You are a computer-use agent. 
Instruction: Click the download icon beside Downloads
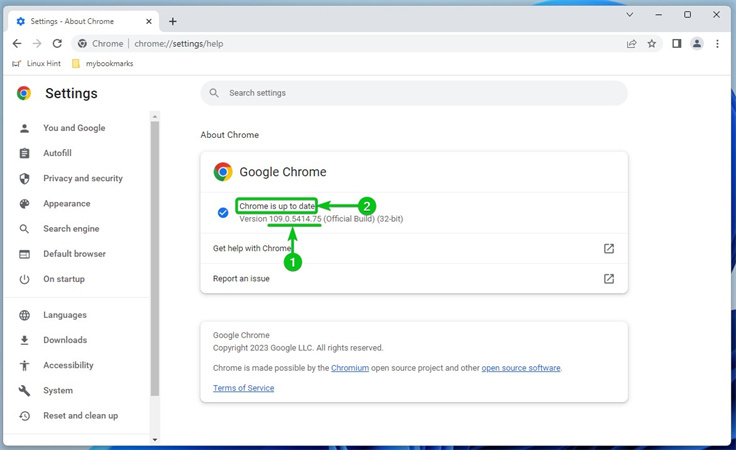click(24, 340)
